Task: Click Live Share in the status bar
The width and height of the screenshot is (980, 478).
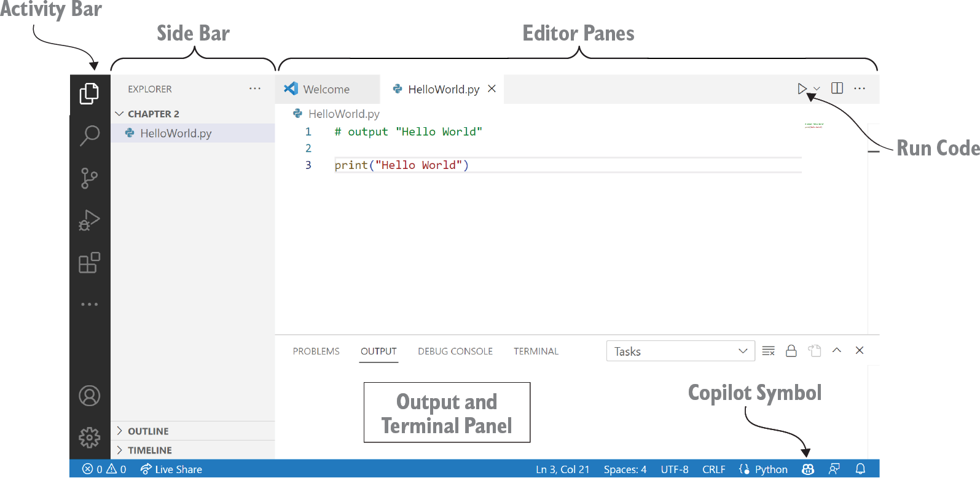Action: (171, 469)
